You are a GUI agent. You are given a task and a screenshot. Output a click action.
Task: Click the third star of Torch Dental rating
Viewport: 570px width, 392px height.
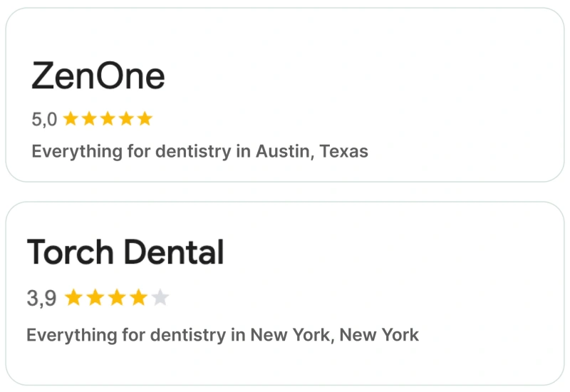tap(117, 298)
